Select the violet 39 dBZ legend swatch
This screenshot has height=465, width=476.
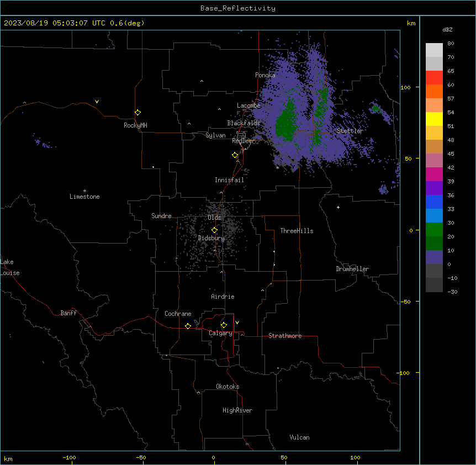434,188
